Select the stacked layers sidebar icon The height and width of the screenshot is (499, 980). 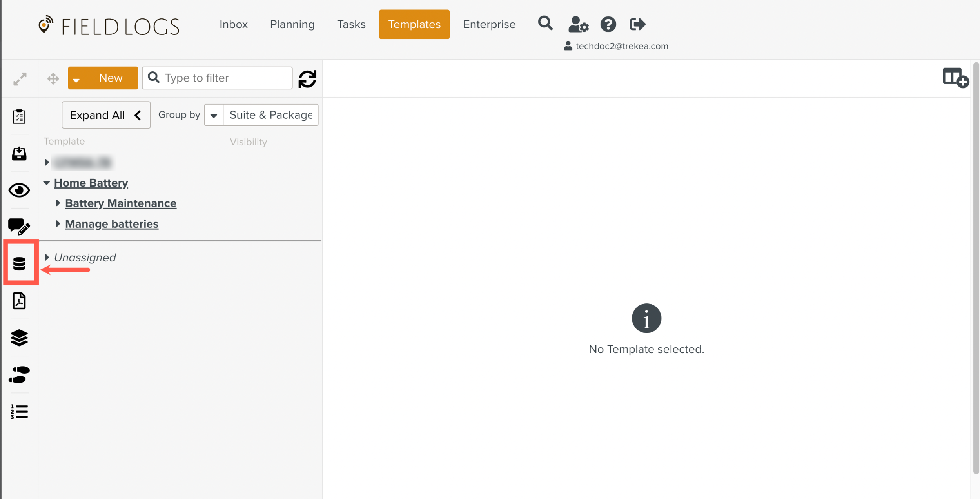click(x=19, y=338)
